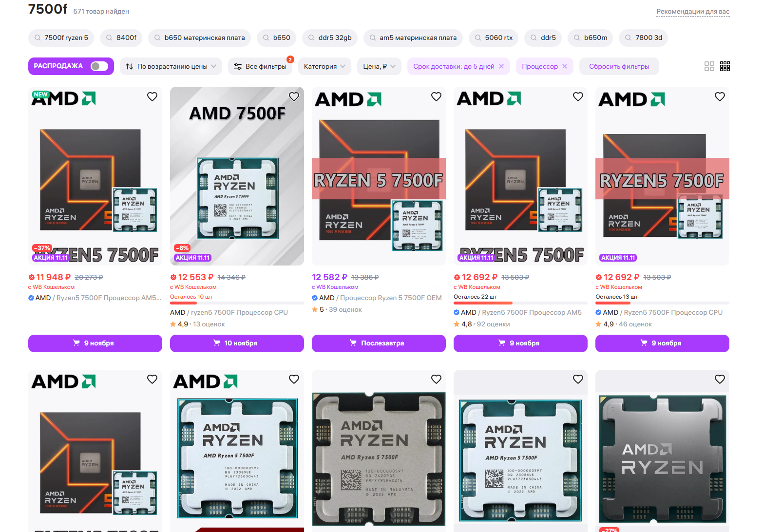Screen dimensions: 763x532
Task: Click the price 12 553 ₽
Action: [x=195, y=277]
